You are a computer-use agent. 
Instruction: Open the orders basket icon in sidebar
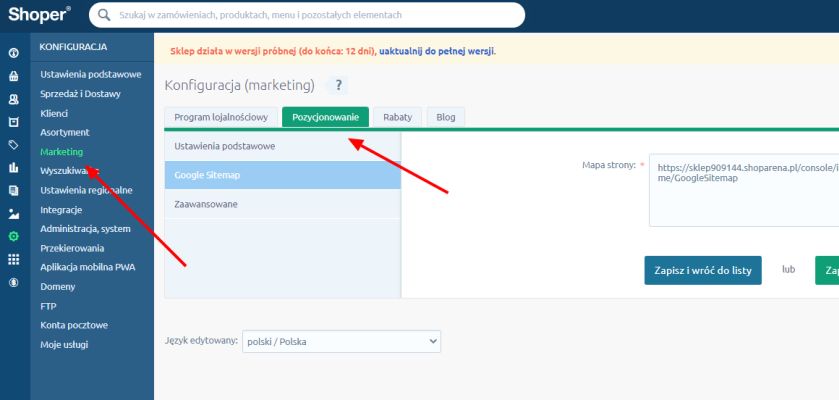[14, 75]
